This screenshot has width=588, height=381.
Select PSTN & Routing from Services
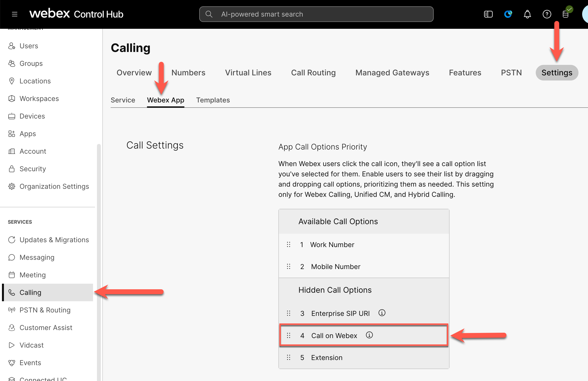point(45,310)
